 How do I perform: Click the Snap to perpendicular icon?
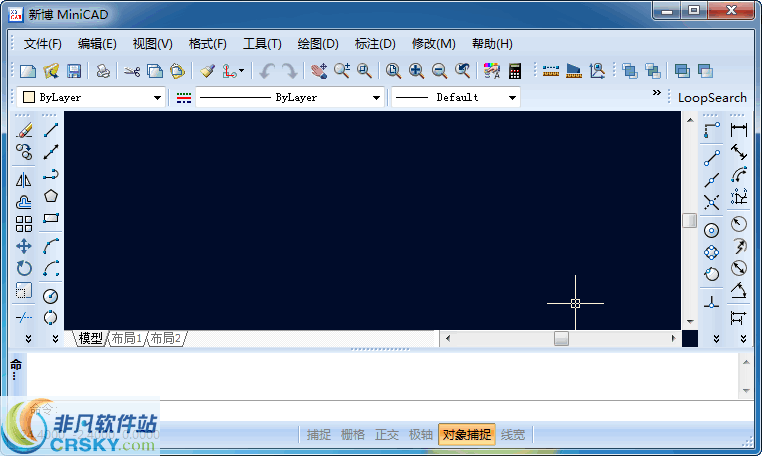click(x=711, y=302)
